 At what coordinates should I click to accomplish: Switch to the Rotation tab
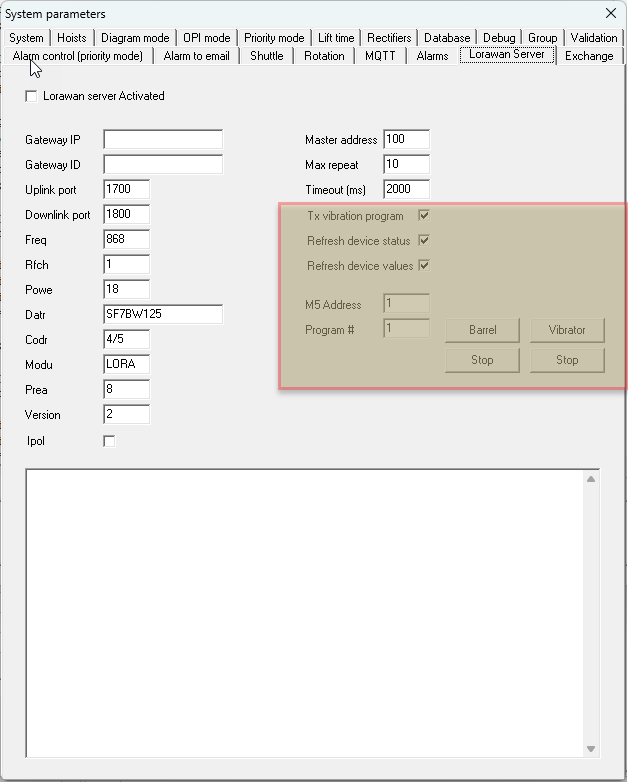(324, 56)
